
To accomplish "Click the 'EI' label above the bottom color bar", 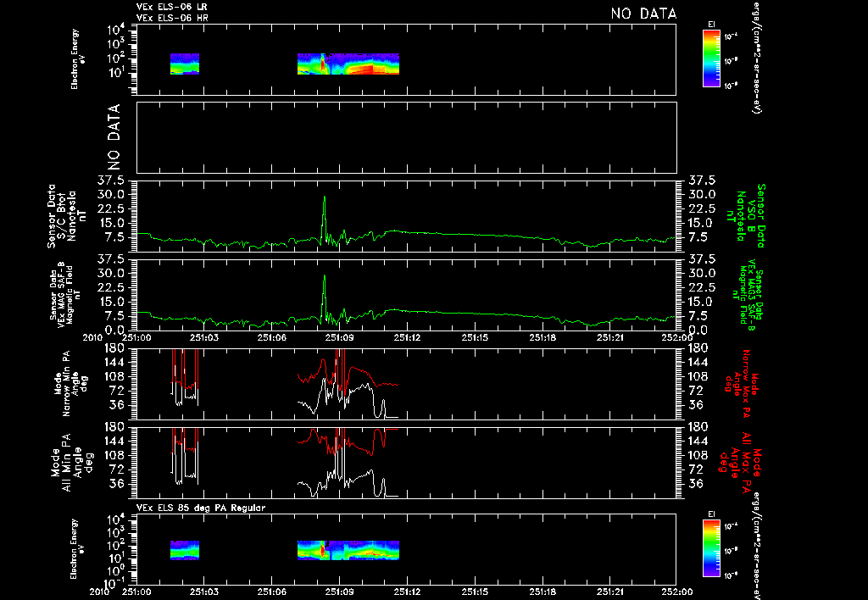I will (x=711, y=514).
